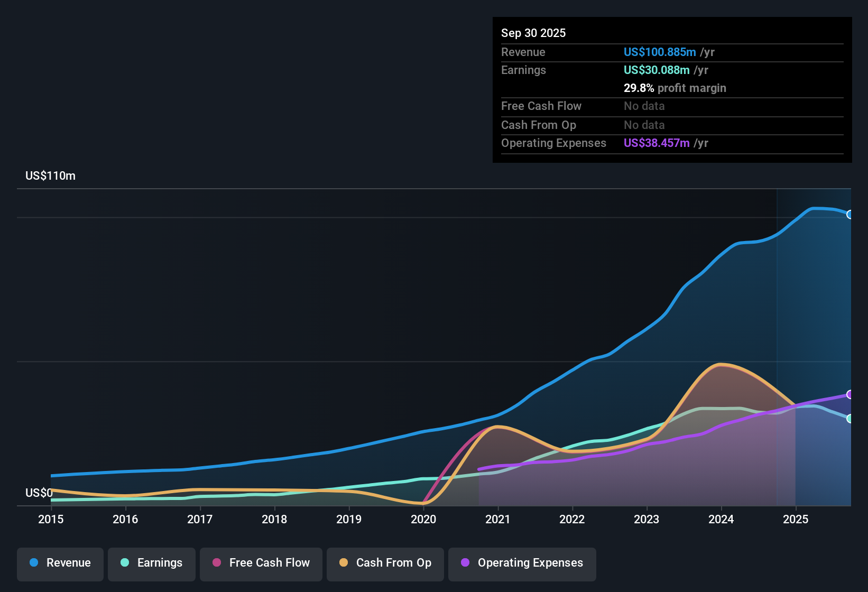Click the 2023 x-axis label
This screenshot has height=592, width=868.
pos(647,519)
